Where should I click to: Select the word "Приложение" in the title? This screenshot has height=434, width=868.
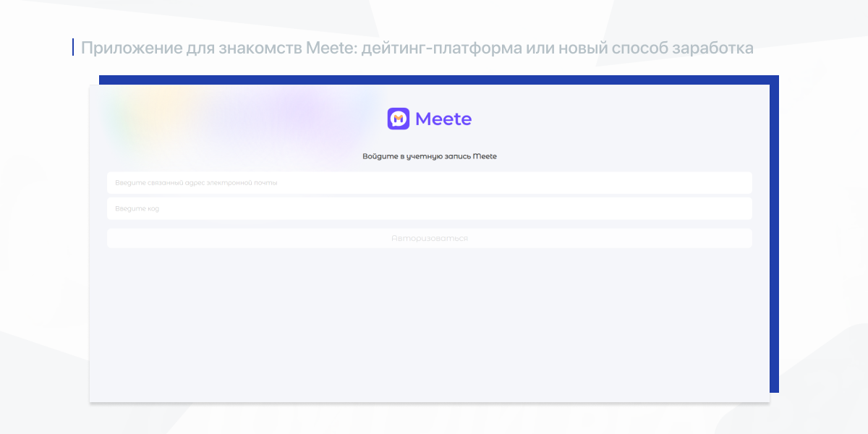pyautogui.click(x=122, y=48)
